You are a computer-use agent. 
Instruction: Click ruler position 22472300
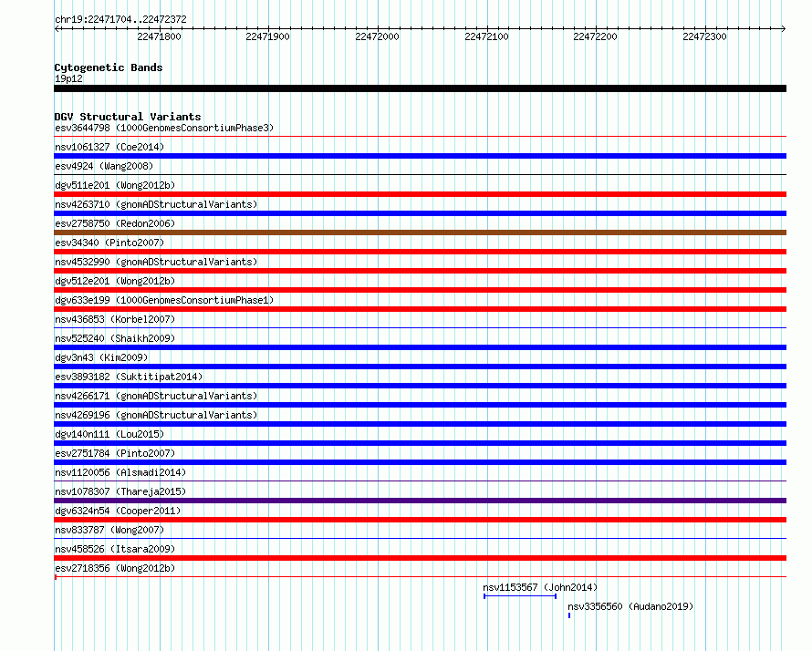704,36
